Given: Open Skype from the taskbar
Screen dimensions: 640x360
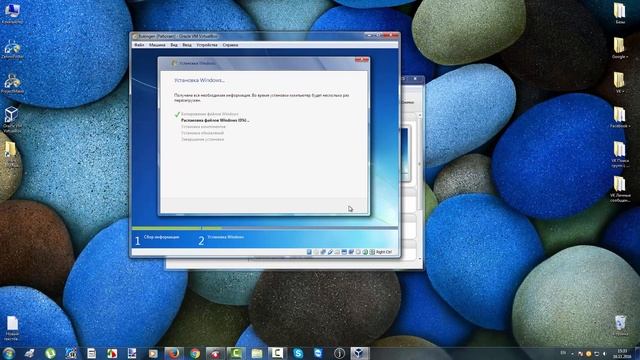Looking at the screenshot, I should coord(298,353).
